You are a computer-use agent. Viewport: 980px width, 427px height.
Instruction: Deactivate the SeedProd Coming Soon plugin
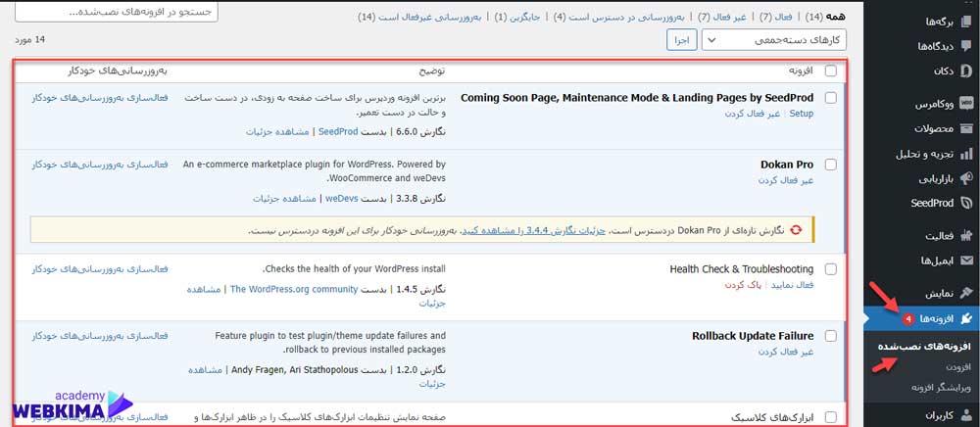[753, 114]
